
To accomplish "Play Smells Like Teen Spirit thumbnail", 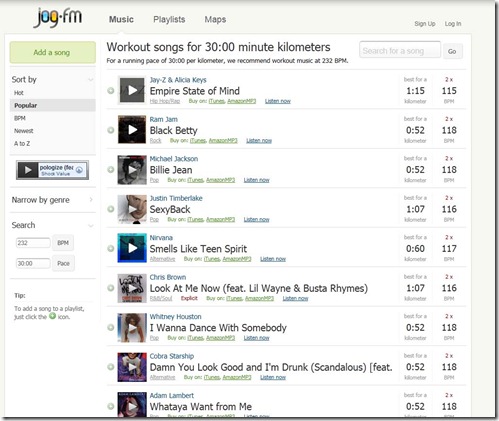I will coord(132,248).
